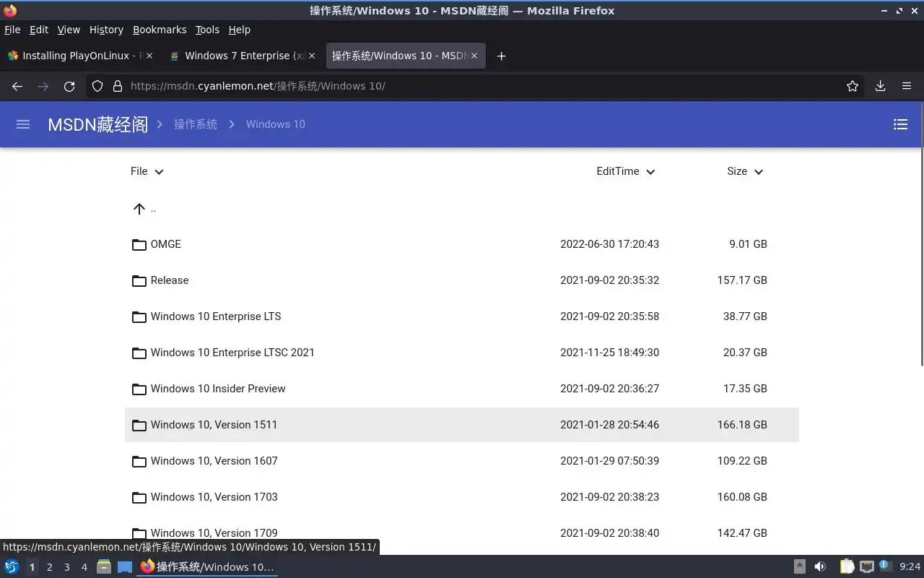The image size is (924, 578).
Task: Open Windows 10 Enterprise LTS folder
Action: [216, 316]
